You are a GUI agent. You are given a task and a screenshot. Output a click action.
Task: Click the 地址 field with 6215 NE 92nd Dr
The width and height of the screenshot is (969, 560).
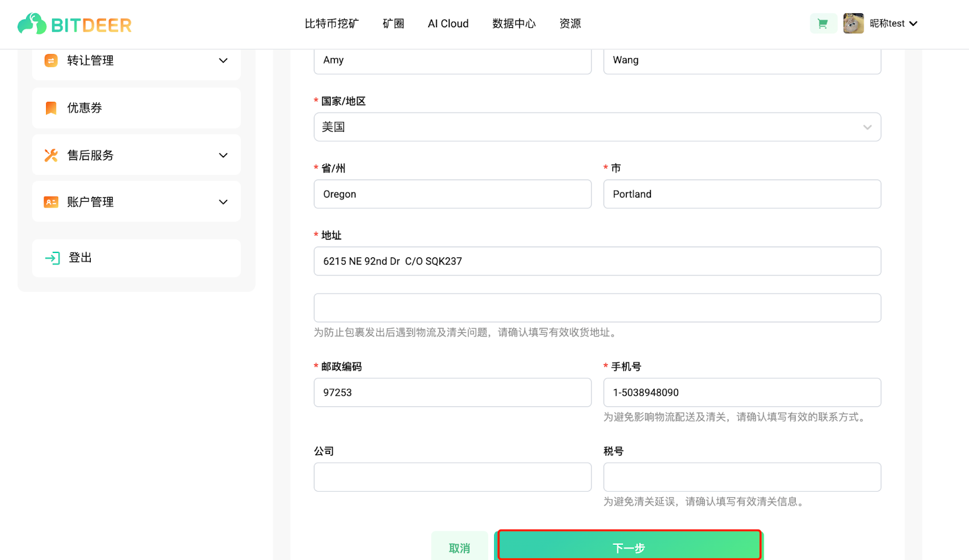(597, 261)
